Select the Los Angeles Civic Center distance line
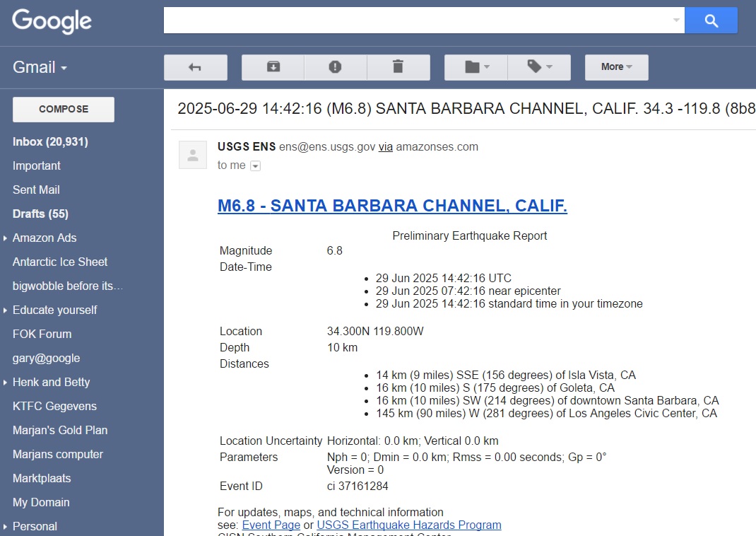Screen dimensions: 756x536 click(546, 414)
